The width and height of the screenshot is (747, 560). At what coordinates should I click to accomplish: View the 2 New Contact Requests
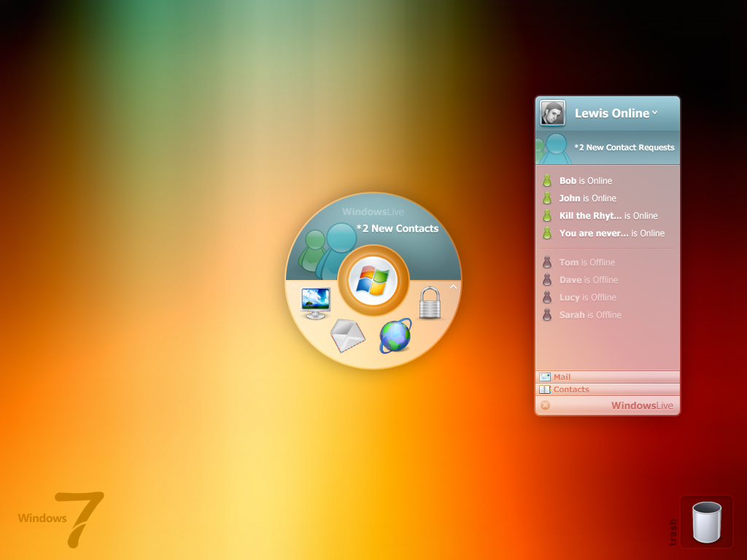pos(624,147)
